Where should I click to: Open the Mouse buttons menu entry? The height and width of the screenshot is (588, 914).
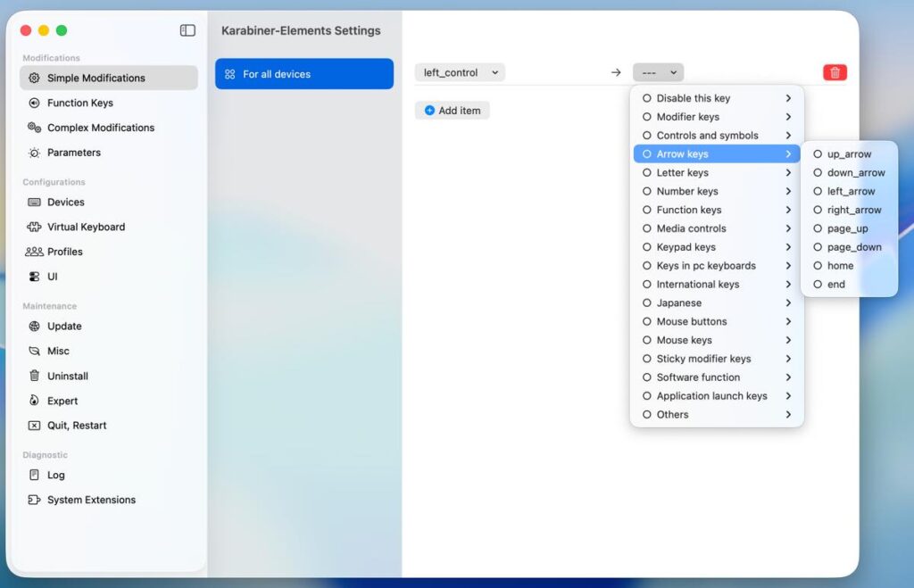[691, 321]
